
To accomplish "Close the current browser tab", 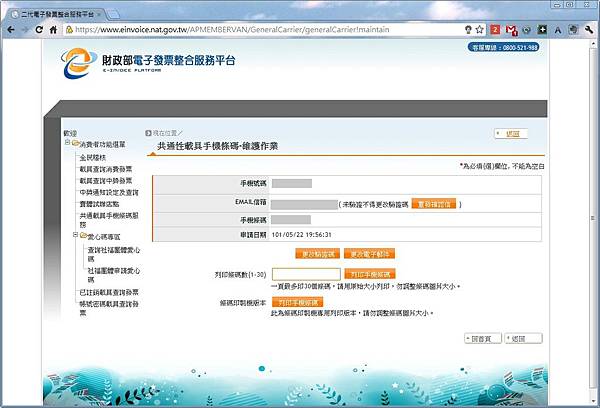I will coord(99,14).
